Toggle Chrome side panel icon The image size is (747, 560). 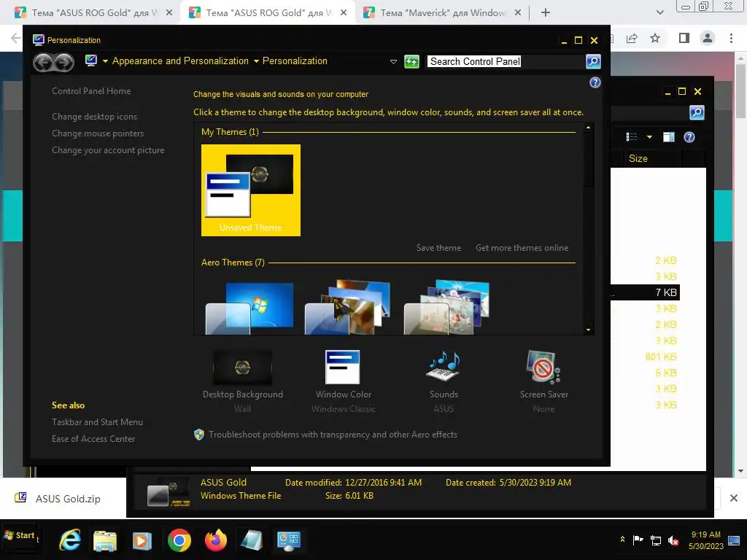click(684, 38)
